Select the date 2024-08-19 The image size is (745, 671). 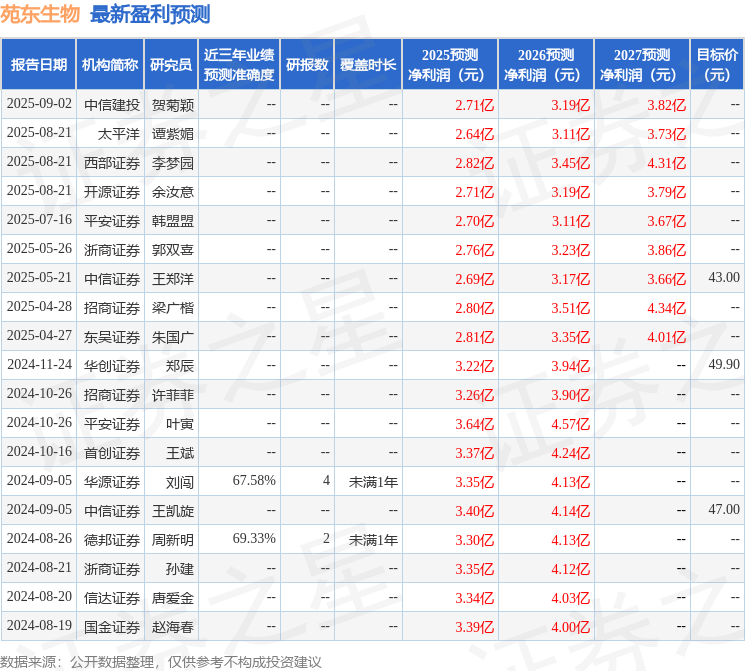(x=39, y=625)
